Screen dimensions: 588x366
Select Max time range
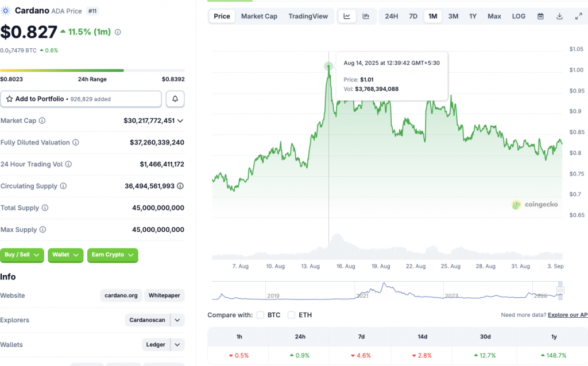pos(494,16)
